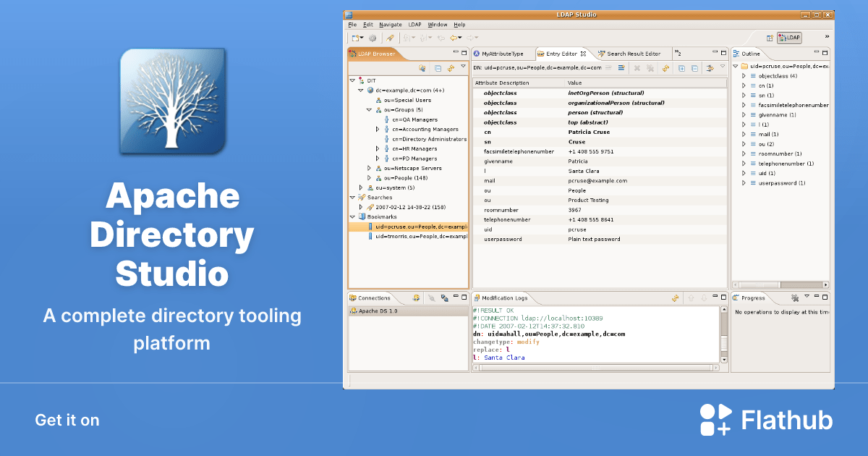
Task: Show the hidden editor tabs list
Action: (678, 53)
